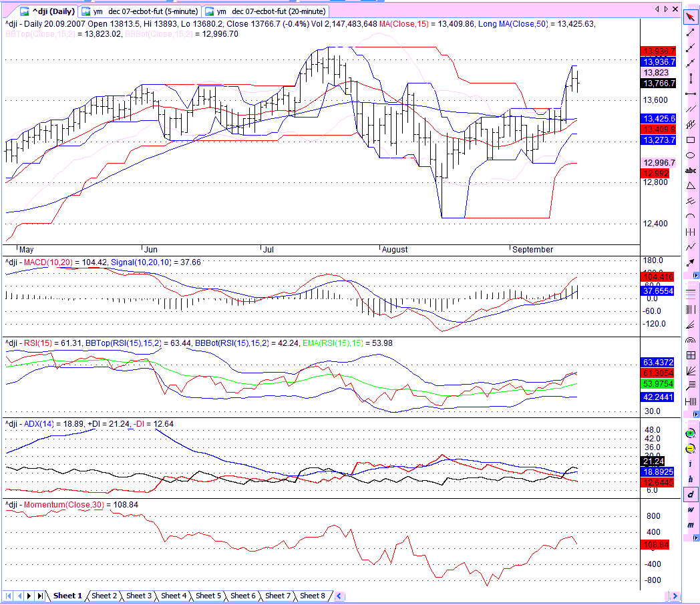Jump to last sheet tab
The width and height of the screenshot is (700, 605).
(39, 596)
